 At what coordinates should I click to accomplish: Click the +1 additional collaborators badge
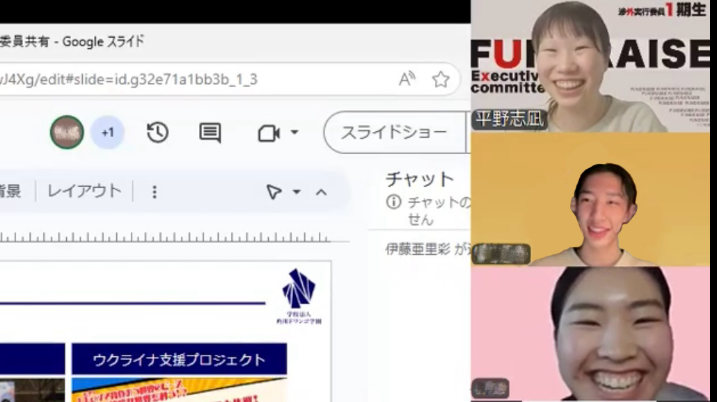(x=108, y=132)
